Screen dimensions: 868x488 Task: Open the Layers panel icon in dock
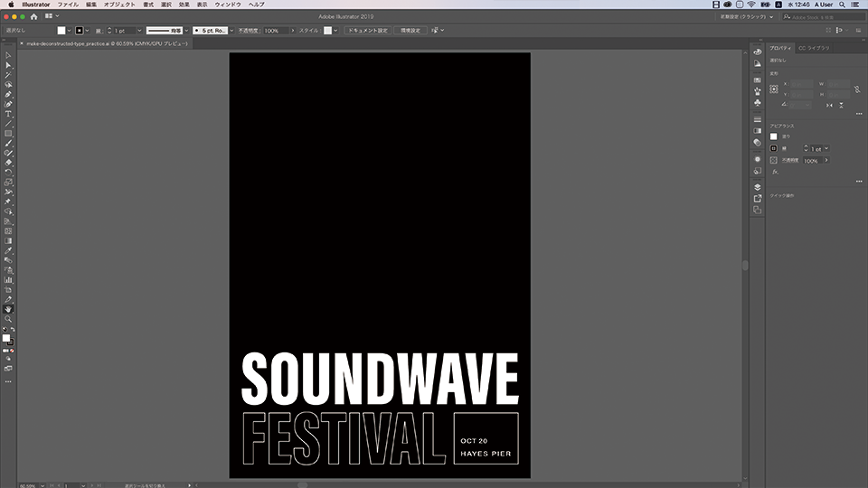click(x=758, y=187)
